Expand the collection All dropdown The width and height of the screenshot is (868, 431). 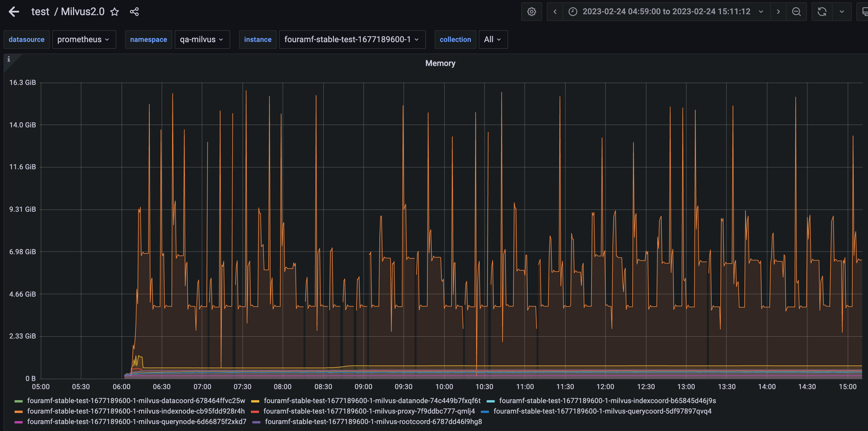493,40
